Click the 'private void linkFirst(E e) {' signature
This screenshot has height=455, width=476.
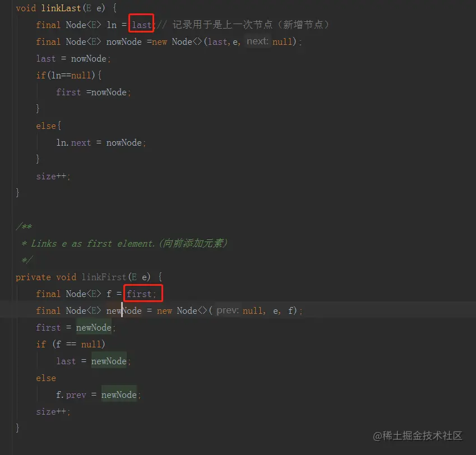coord(89,277)
